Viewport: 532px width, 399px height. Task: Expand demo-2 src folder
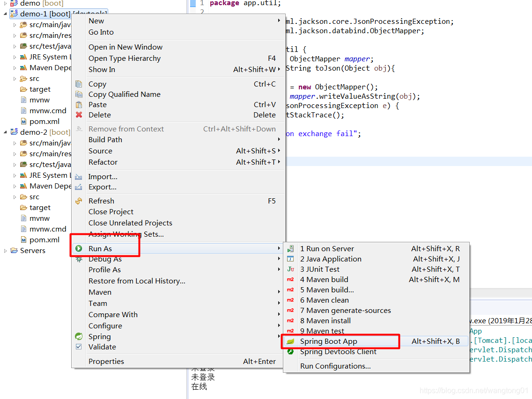[15, 197]
